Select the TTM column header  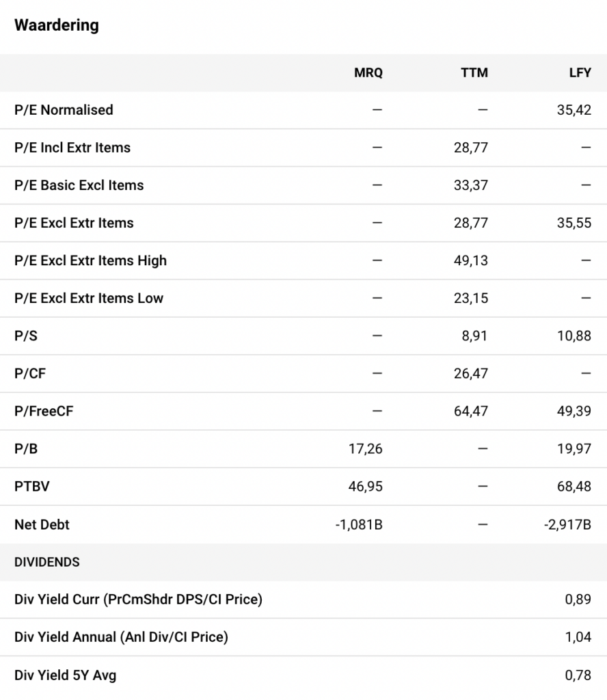(474, 72)
